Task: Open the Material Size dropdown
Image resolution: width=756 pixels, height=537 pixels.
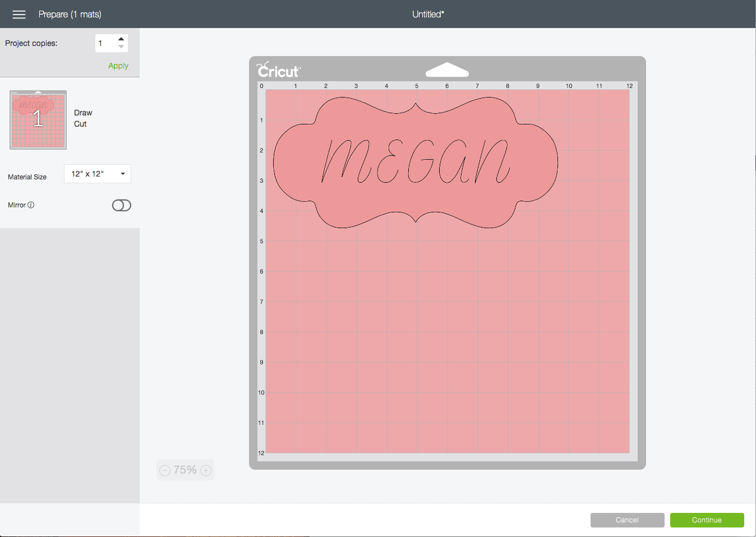Action: (98, 174)
